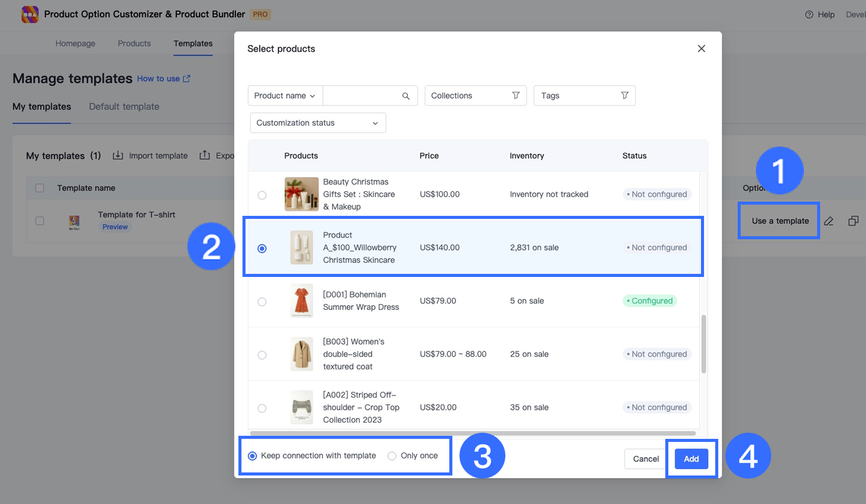Screen dimensions: 866x504
Task: Click the Import template icon
Action: coord(118,155)
